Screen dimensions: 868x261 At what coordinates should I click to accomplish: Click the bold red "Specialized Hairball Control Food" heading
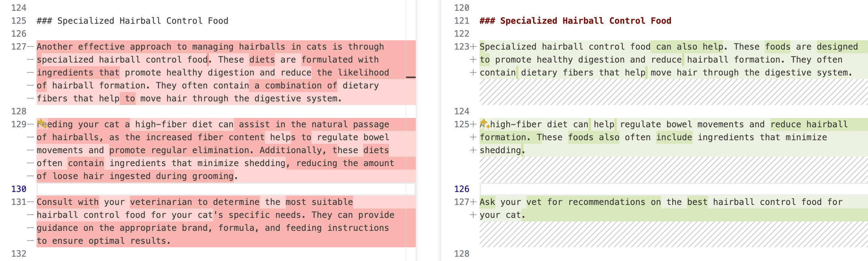click(x=585, y=21)
